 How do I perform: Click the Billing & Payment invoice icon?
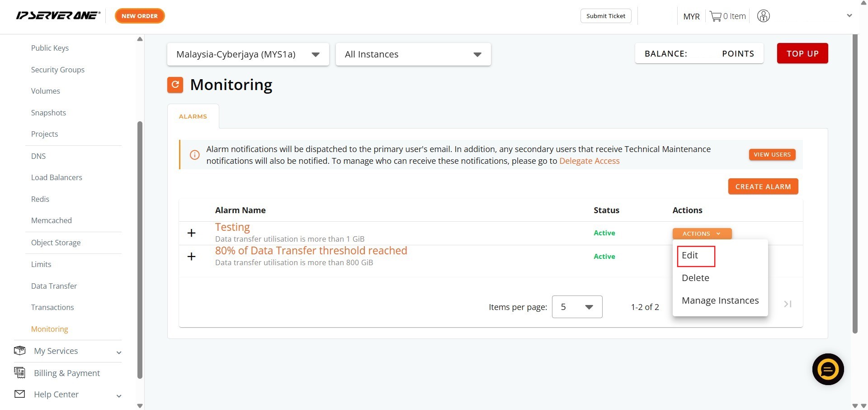pos(19,372)
